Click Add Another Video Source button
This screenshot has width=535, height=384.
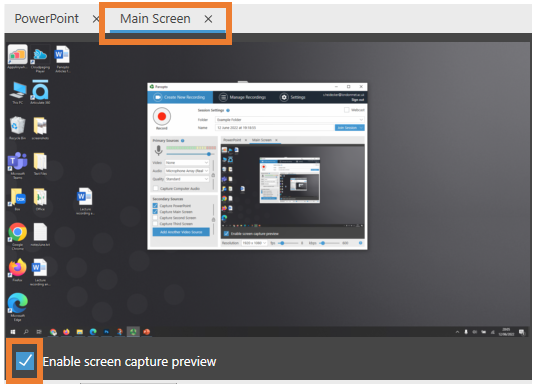coord(181,232)
